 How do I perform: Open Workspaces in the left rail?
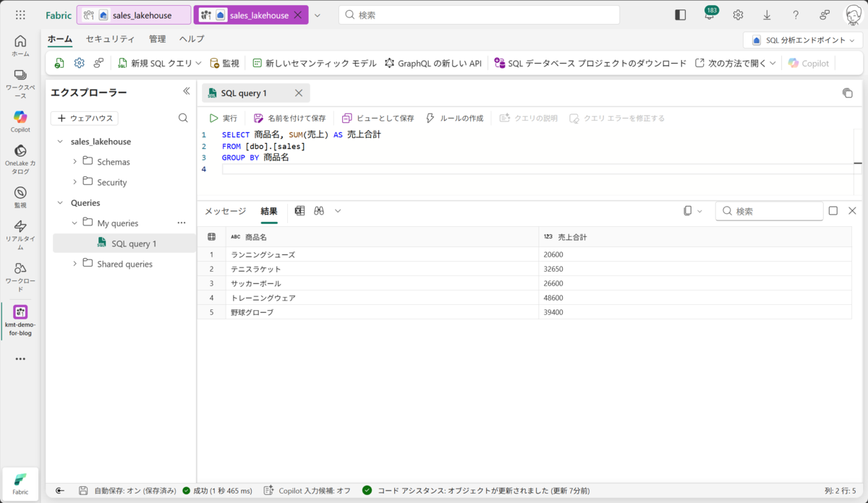[x=20, y=84]
